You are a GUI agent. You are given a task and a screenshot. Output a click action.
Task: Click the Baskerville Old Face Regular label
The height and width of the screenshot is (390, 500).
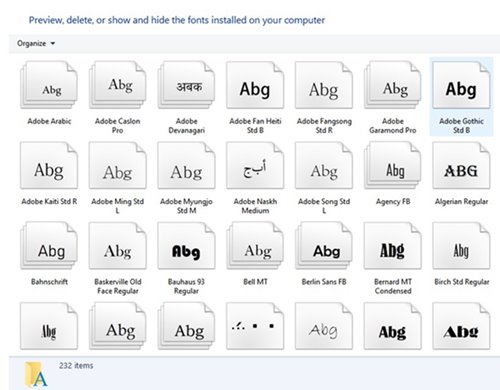[x=118, y=286]
